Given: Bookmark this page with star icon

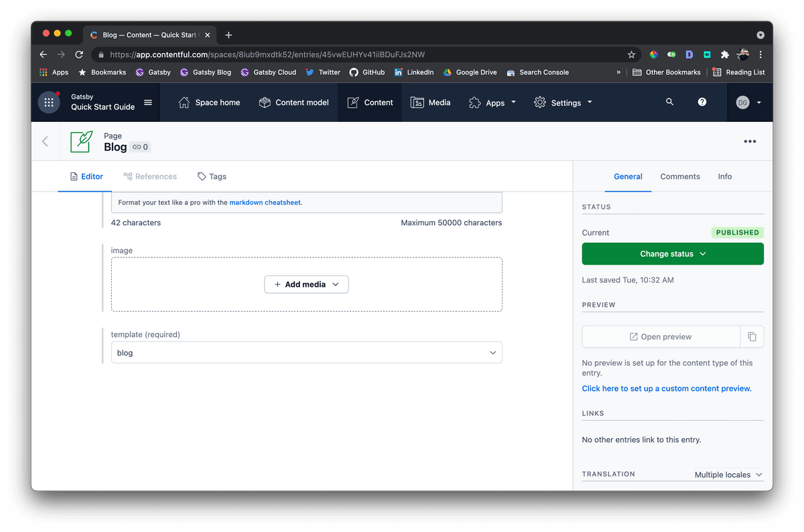Looking at the screenshot, I should 631,54.
